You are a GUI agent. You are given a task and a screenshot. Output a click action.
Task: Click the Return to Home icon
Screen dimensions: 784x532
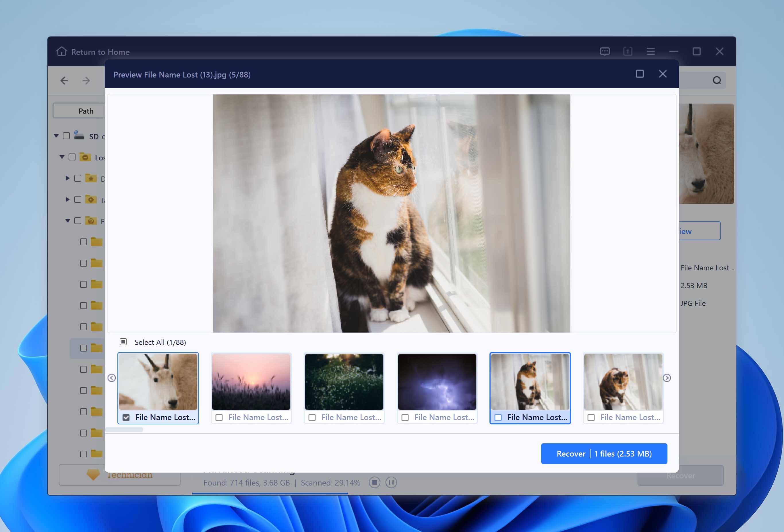tap(62, 51)
